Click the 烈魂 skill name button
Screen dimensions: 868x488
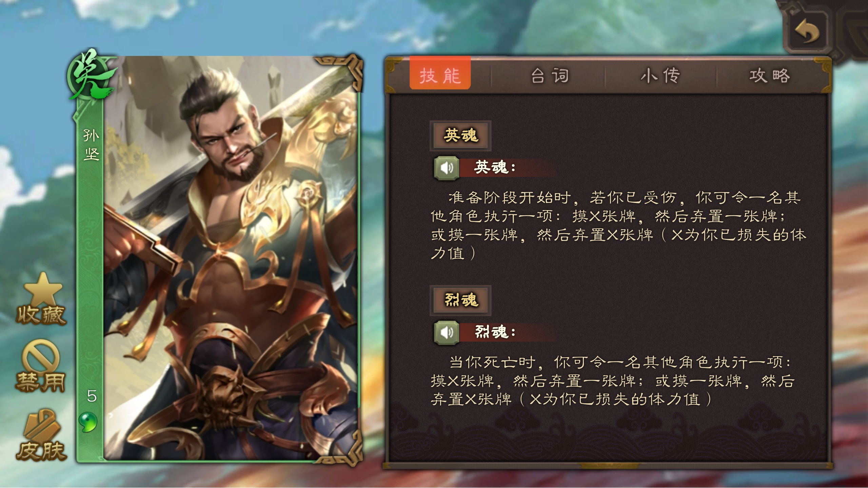click(460, 300)
